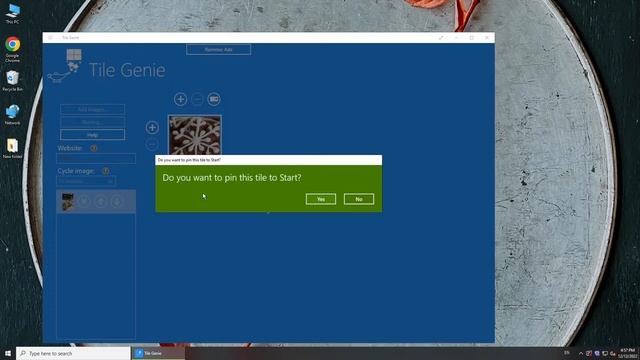This screenshot has width=640, height=360.
Task: Select the image thumbnail in the list row
Action: click(67, 202)
